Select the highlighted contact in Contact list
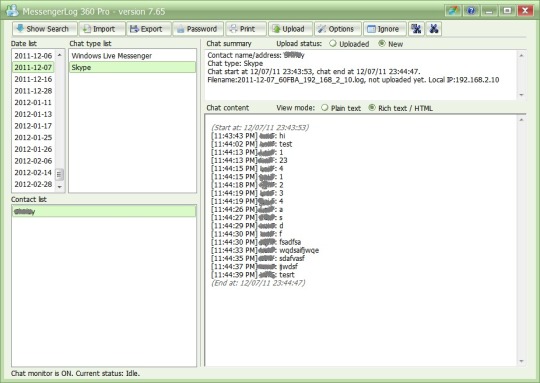 pyautogui.click(x=104, y=211)
